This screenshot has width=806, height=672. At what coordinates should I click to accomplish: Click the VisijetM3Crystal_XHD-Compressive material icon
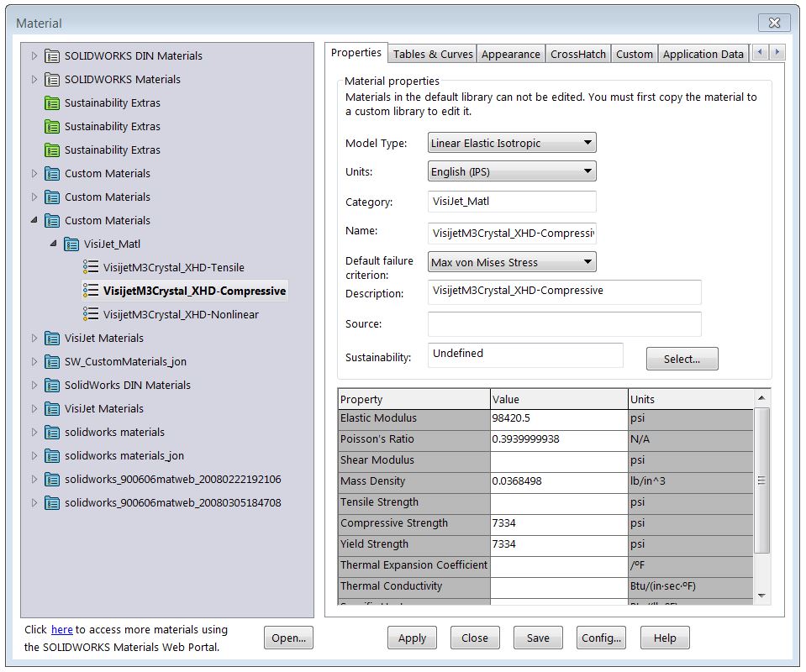click(x=91, y=291)
